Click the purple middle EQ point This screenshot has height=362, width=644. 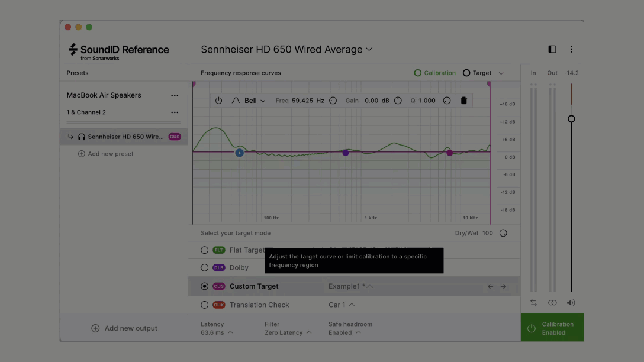(x=346, y=153)
